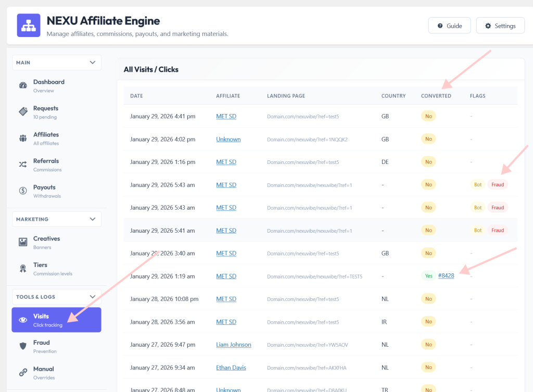Click the CONVERTED column header
The width and height of the screenshot is (533, 392).
coord(436,96)
